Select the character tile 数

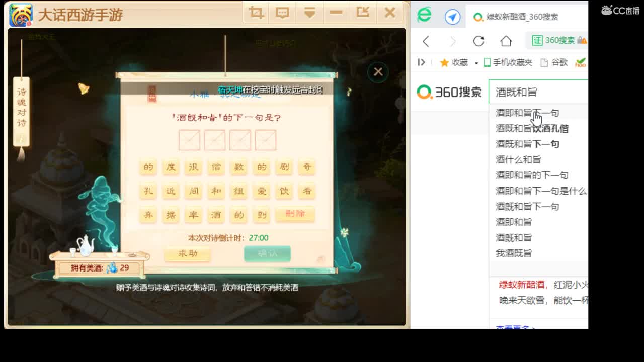coord(239,167)
